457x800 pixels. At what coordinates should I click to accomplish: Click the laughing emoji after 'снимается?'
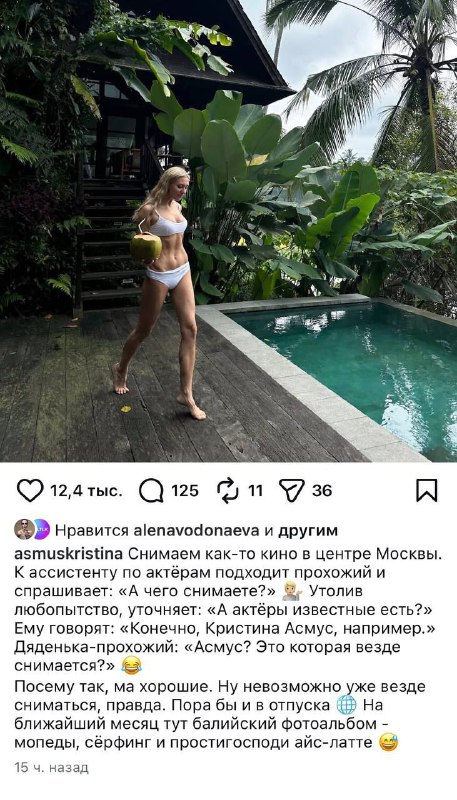pos(131,666)
